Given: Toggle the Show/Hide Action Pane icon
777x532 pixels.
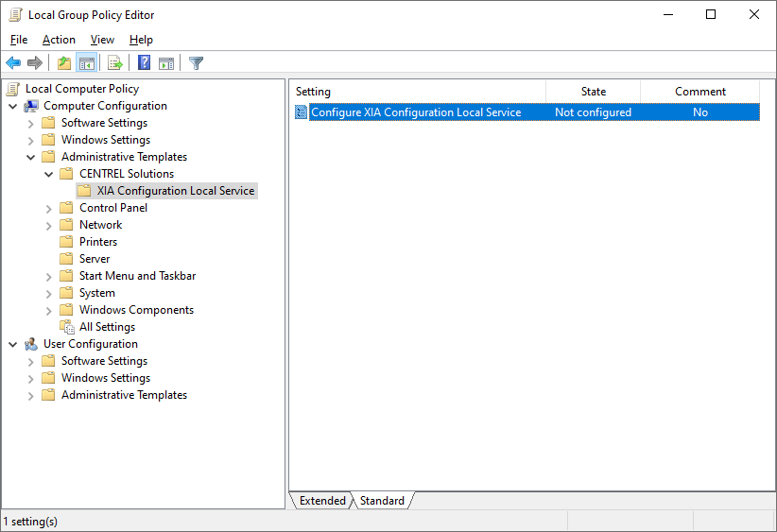Looking at the screenshot, I should (166, 63).
